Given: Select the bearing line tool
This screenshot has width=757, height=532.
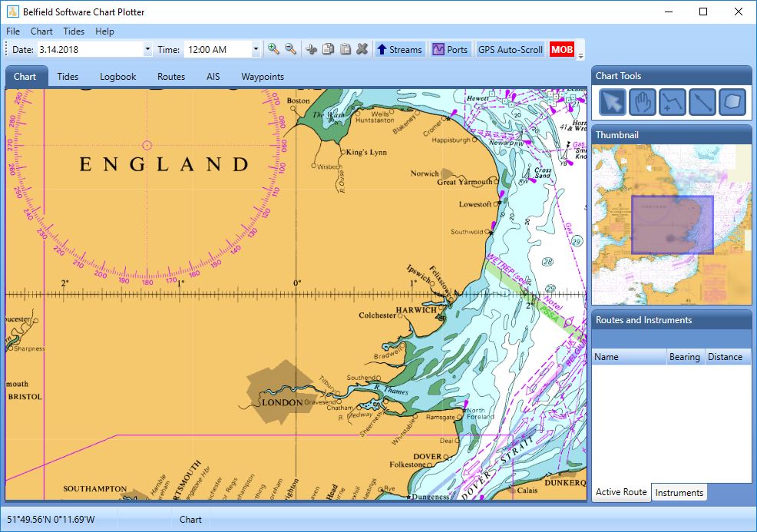Looking at the screenshot, I should click(702, 102).
